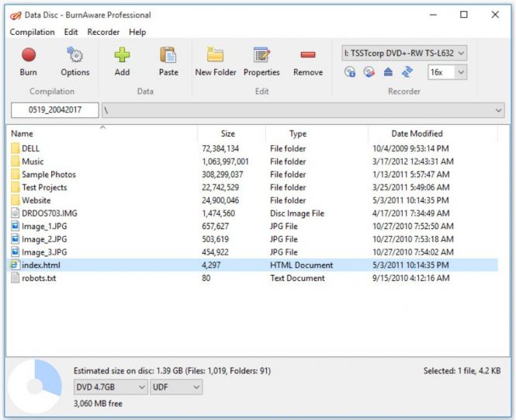Refresh the recorder drive list
Screen dimensions: 516x420
[x=406, y=72]
